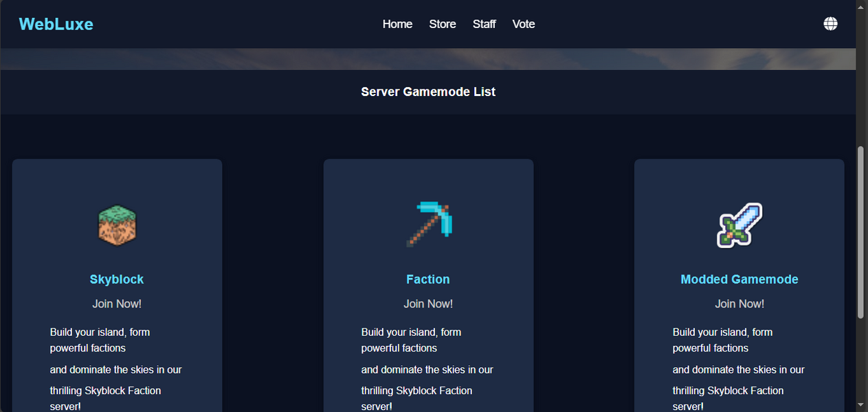Open the Skyblock gamemode title
This screenshot has height=412, width=868.
[x=117, y=279]
